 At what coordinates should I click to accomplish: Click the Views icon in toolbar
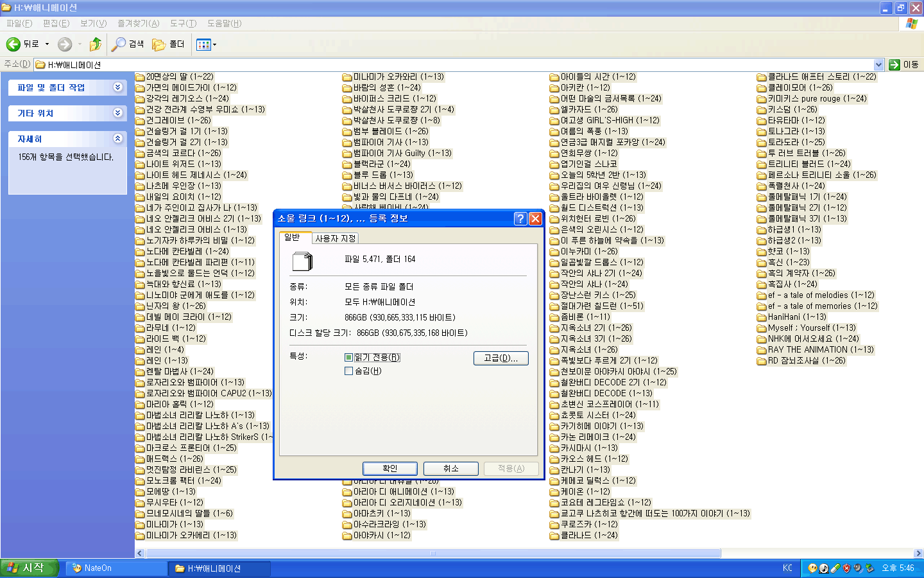pos(203,44)
